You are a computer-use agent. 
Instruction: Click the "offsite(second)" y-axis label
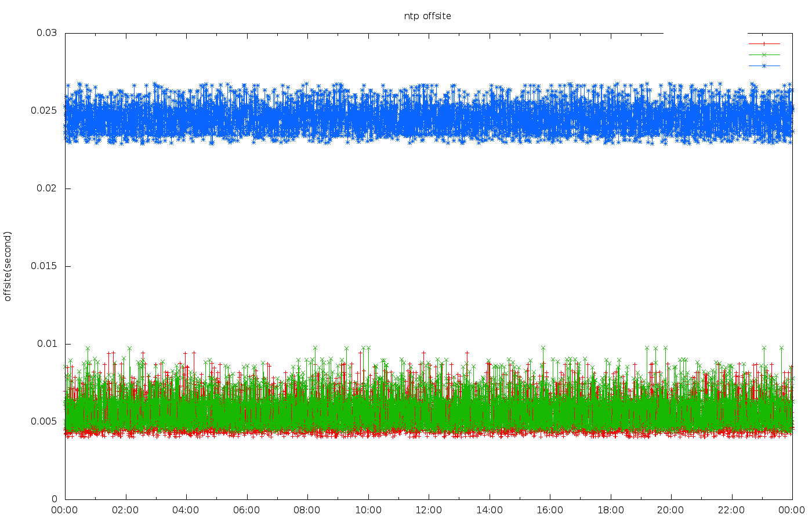click(8, 266)
